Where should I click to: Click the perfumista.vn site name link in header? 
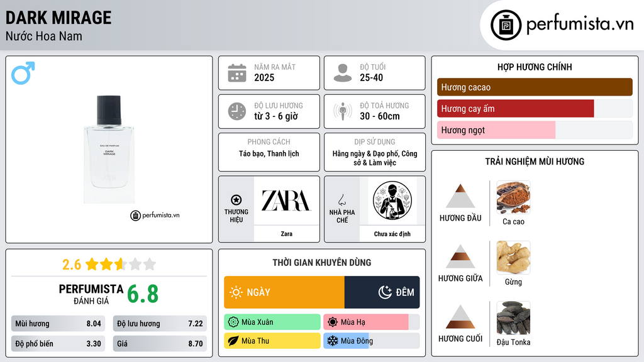(580, 24)
